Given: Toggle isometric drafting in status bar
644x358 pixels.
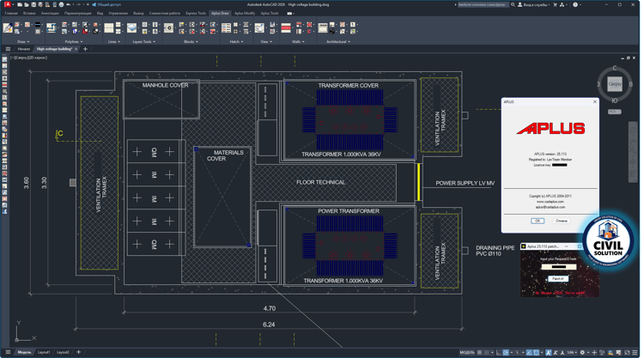Looking at the screenshot, I should (518, 352).
